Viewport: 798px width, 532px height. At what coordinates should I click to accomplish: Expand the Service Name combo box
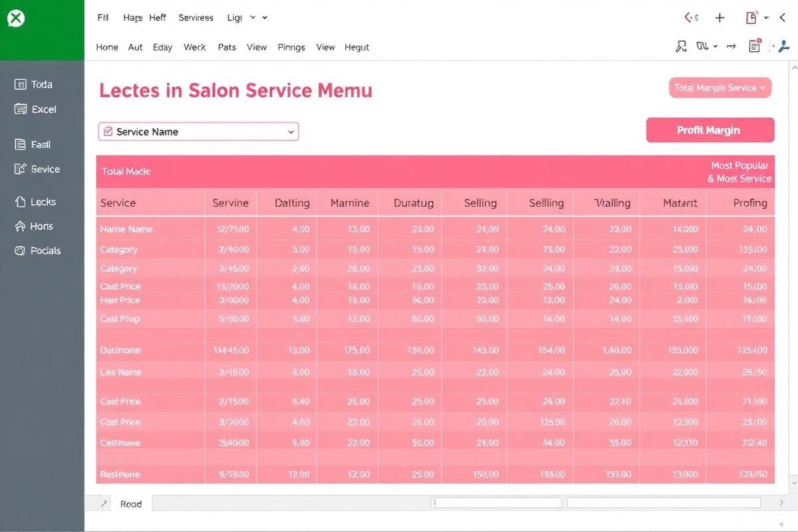tap(198, 132)
